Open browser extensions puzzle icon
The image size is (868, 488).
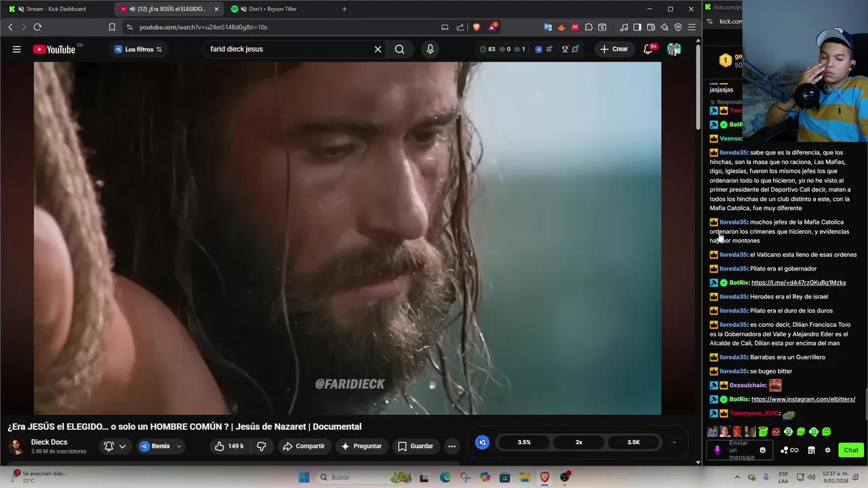coord(589,27)
